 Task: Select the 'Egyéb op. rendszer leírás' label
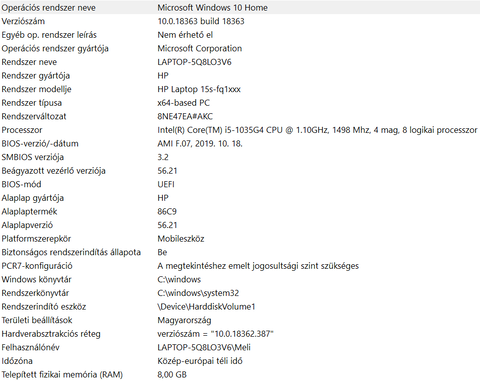coord(49,35)
